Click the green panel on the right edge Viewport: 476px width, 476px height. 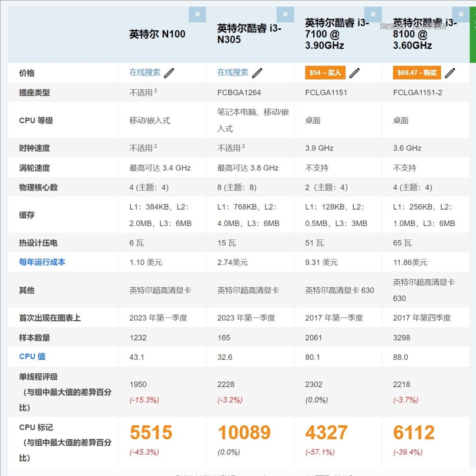(473, 33)
